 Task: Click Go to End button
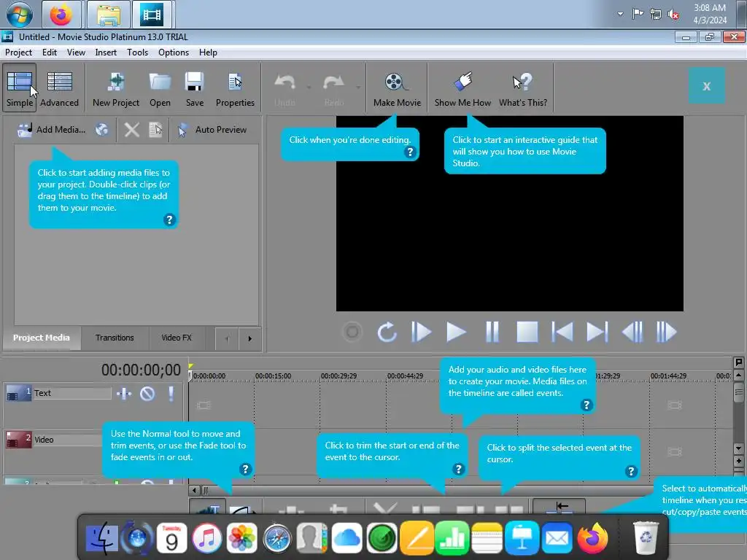[597, 332]
